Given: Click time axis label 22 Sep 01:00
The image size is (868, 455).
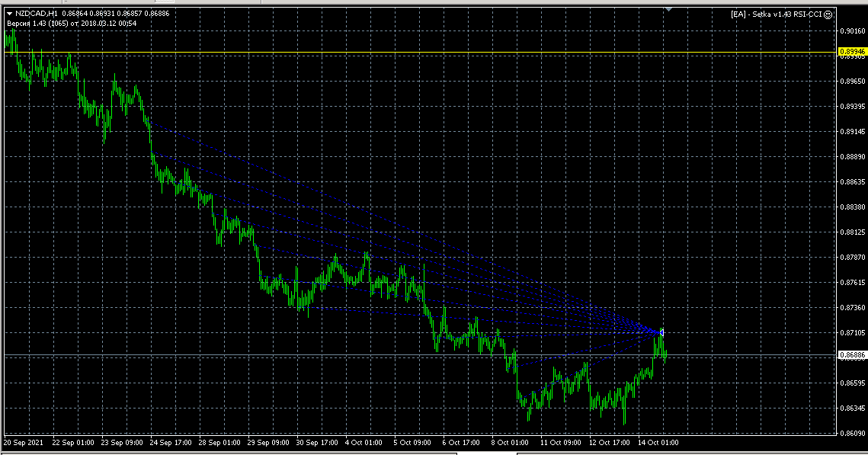Looking at the screenshot, I should [x=73, y=443].
